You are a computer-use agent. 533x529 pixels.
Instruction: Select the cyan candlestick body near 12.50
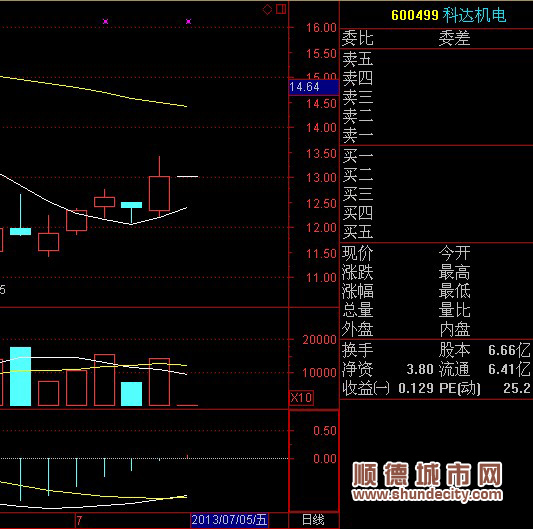tap(131, 205)
